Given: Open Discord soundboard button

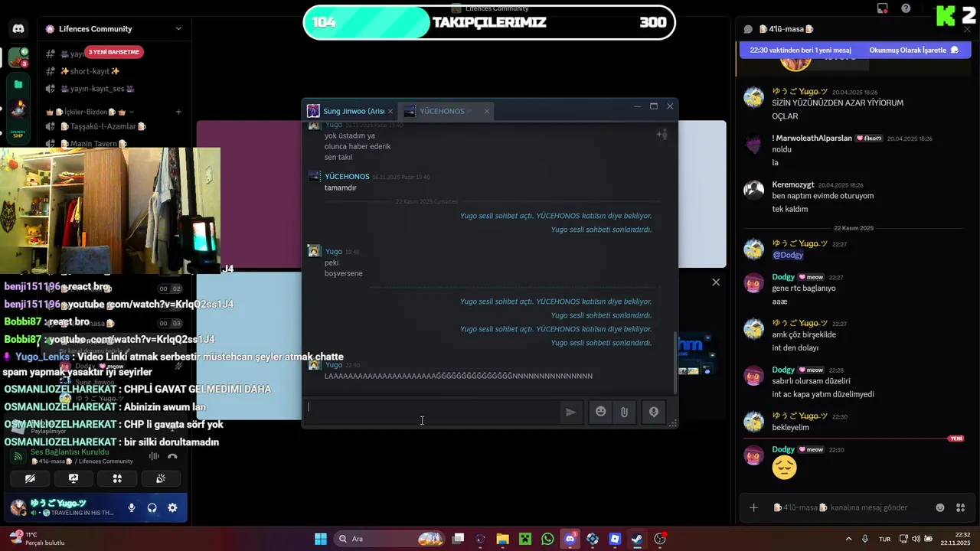Looking at the screenshot, I should 161,478.
